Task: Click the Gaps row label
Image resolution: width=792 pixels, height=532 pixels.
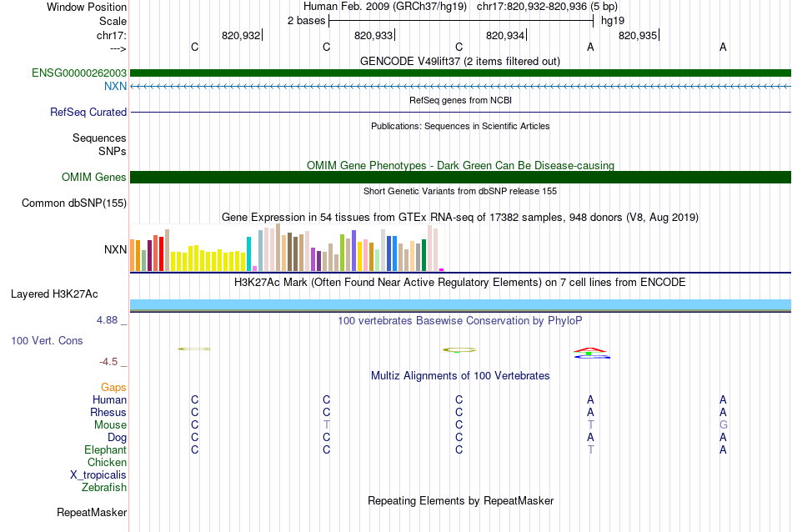Action: 113,388
